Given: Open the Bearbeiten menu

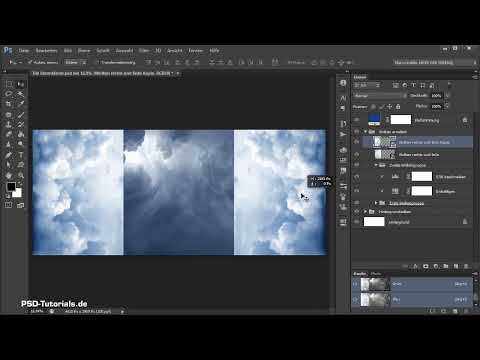Looking at the screenshot, I should (46, 51).
